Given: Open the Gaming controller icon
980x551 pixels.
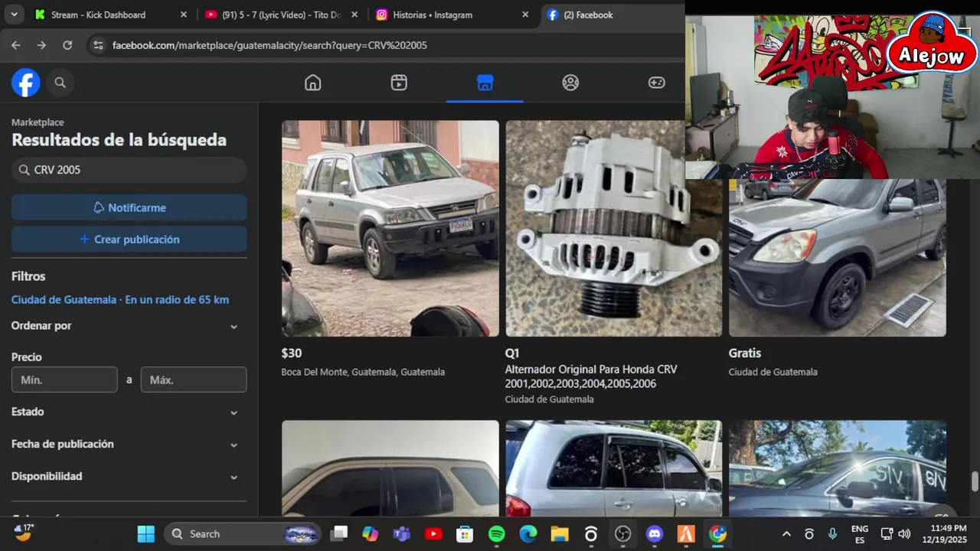Looking at the screenshot, I should pos(657,83).
